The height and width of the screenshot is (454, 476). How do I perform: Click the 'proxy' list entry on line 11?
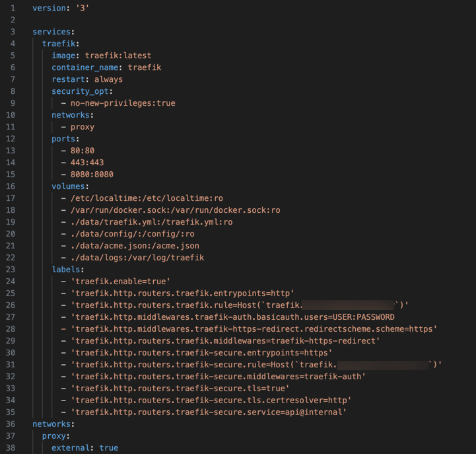coord(83,127)
